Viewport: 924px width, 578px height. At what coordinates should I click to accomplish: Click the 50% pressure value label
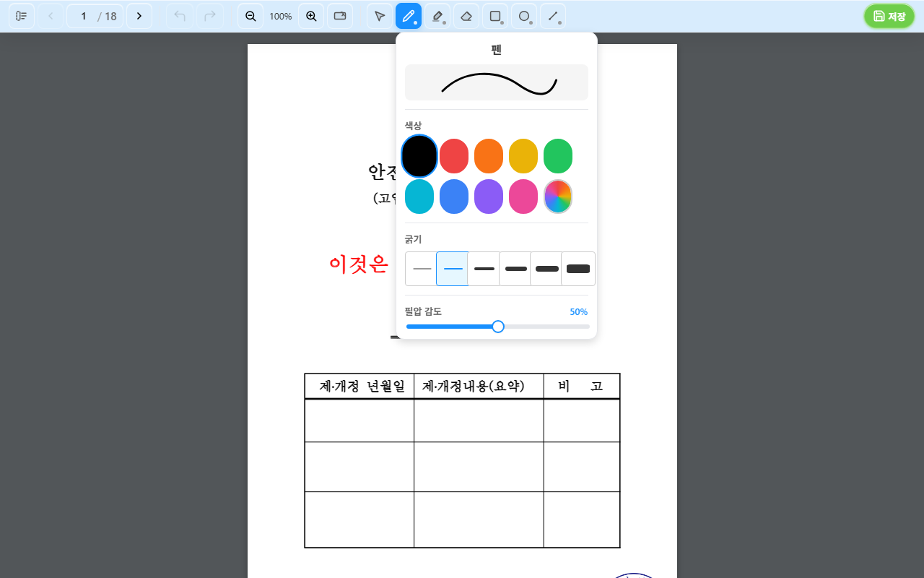click(578, 312)
